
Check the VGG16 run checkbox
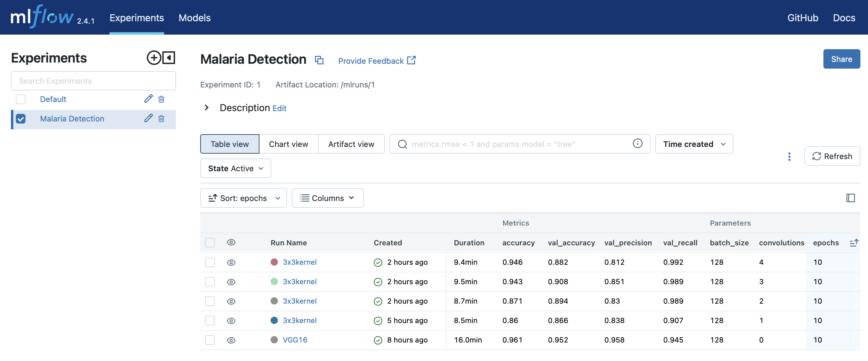[210, 340]
